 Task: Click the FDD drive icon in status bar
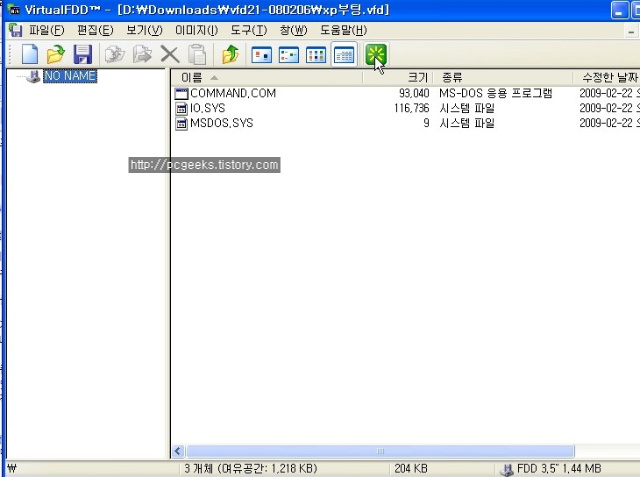[507, 470]
